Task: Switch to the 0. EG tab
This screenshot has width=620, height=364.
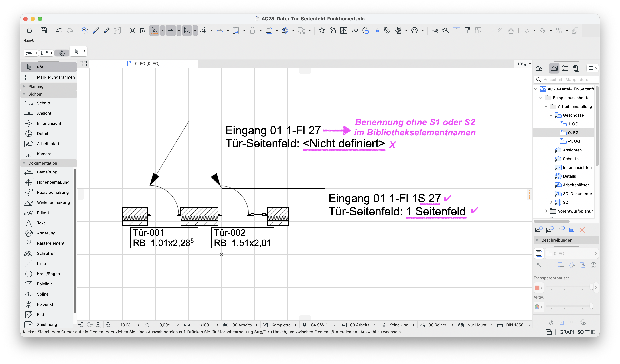Action: point(143,64)
